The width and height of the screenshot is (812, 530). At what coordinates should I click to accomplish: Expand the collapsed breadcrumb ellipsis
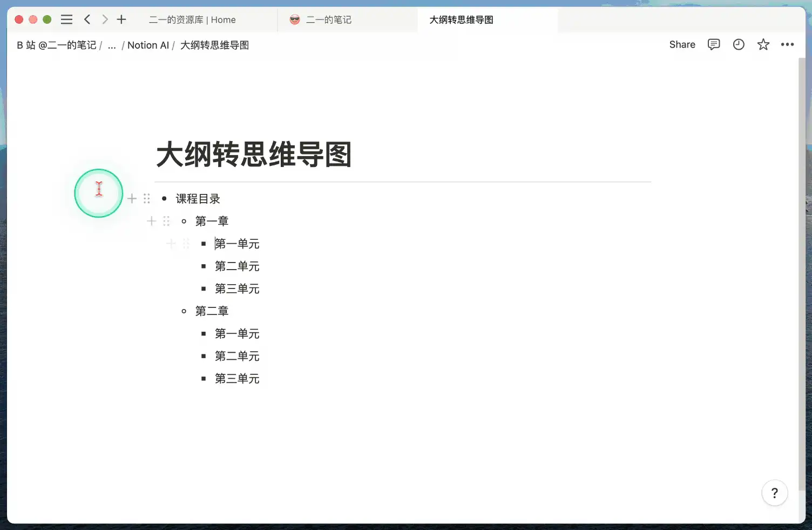click(112, 45)
